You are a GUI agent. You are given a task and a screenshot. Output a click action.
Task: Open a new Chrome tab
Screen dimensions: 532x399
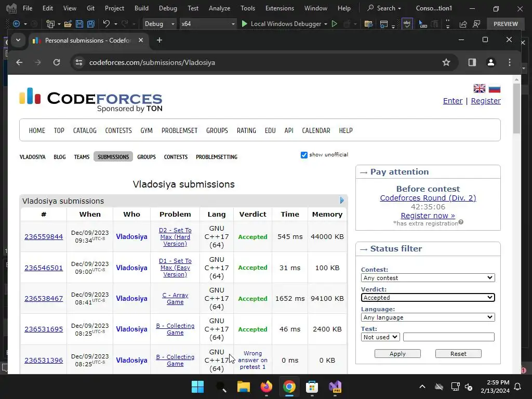(x=159, y=40)
